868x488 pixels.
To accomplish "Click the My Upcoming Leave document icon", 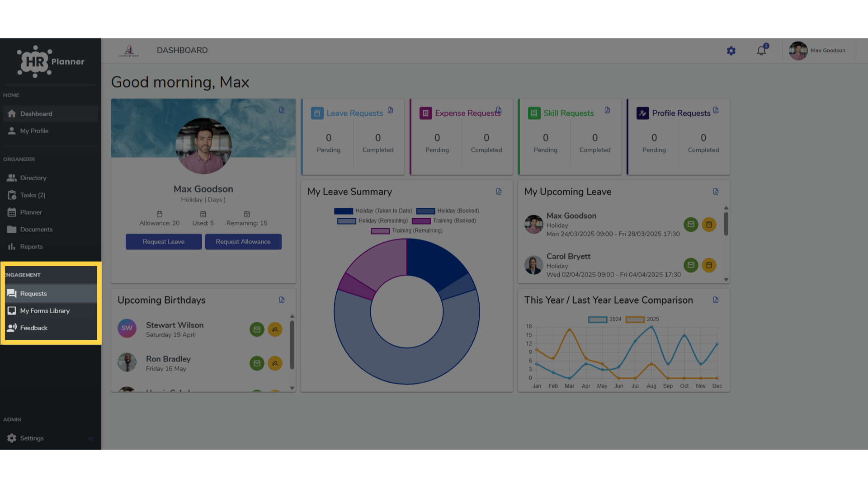I will pos(716,192).
